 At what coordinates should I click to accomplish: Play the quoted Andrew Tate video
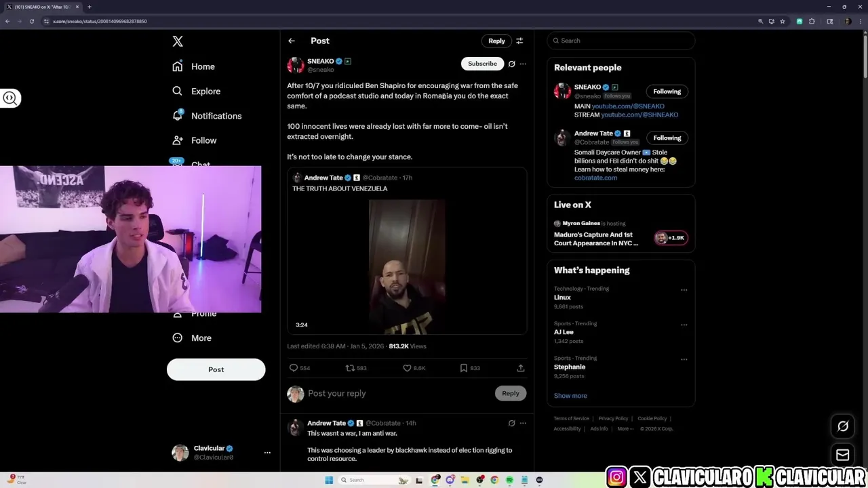coord(407,267)
